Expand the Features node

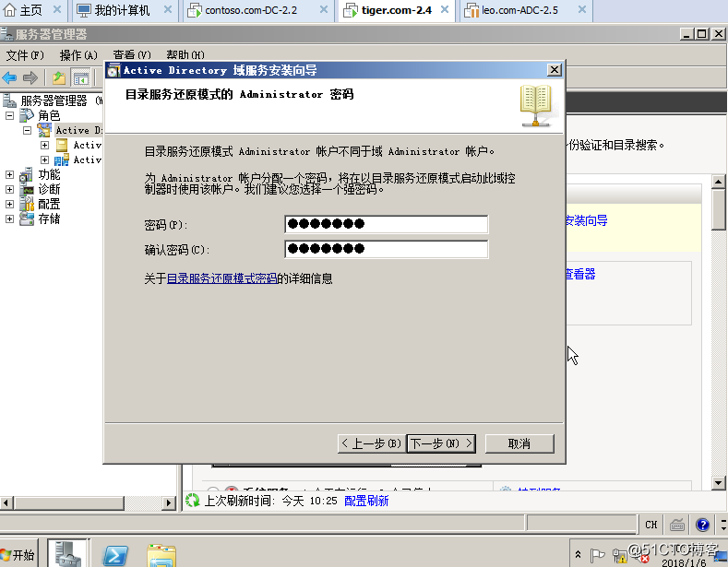(10, 175)
